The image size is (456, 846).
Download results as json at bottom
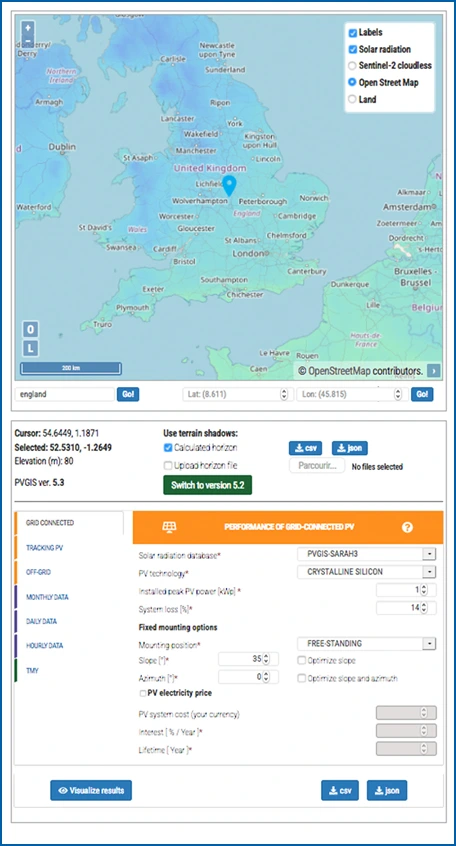pos(387,790)
